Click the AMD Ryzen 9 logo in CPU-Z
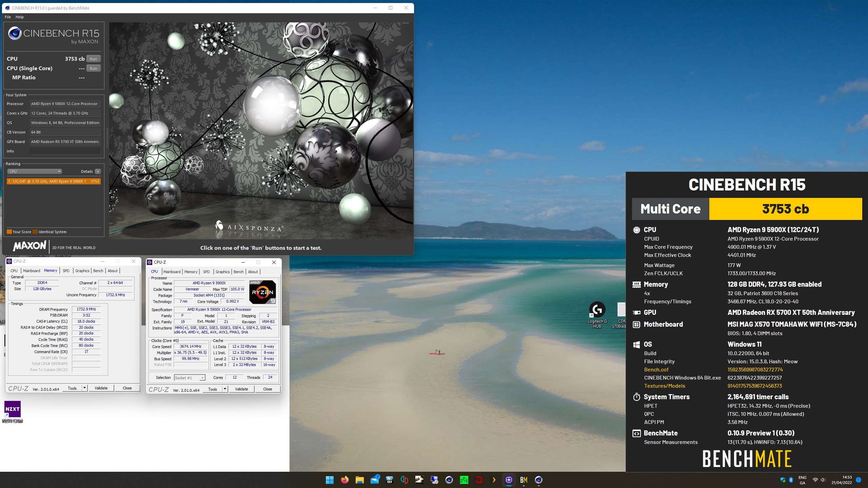The height and width of the screenshot is (488, 868). pos(262,292)
